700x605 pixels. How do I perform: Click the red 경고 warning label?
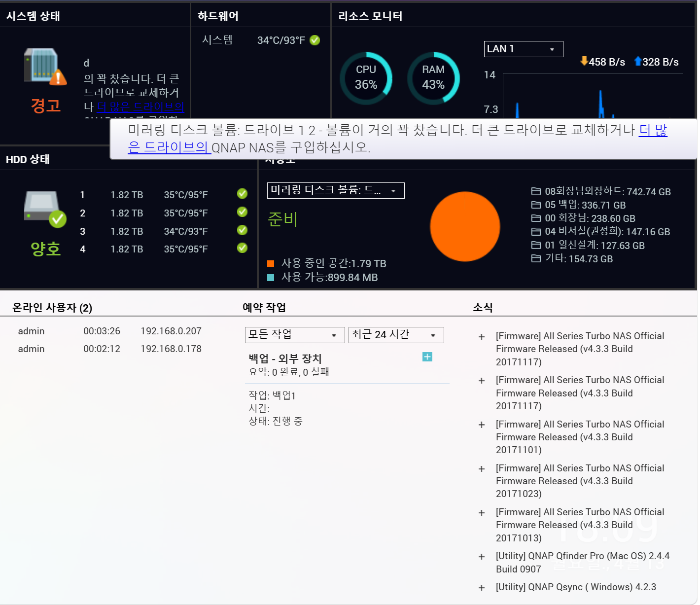[x=46, y=105]
